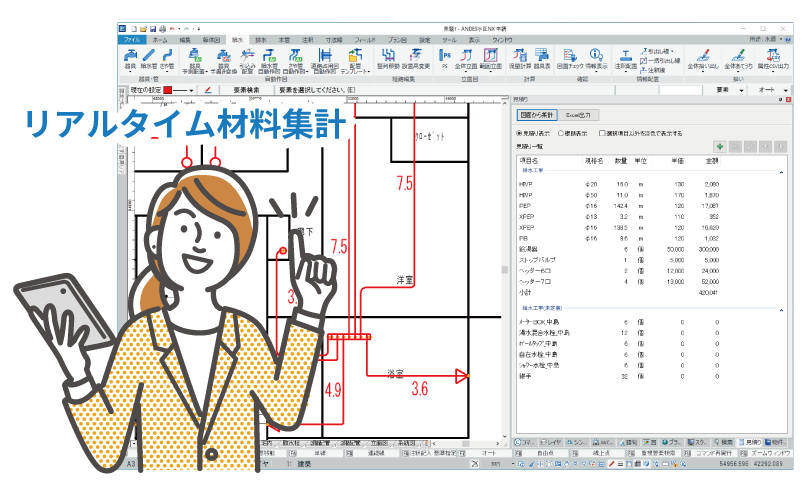Click the 整列移動 align-move tool
This screenshot has height=496, width=807.
point(388,59)
